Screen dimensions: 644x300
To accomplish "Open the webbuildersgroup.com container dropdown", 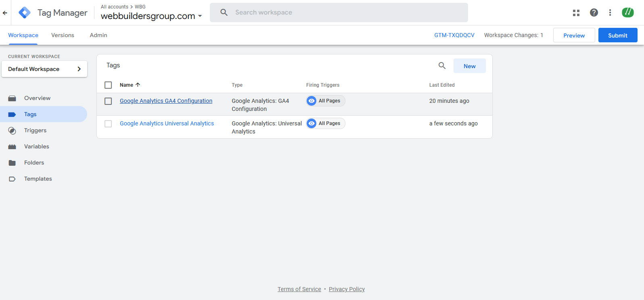I will (x=151, y=16).
